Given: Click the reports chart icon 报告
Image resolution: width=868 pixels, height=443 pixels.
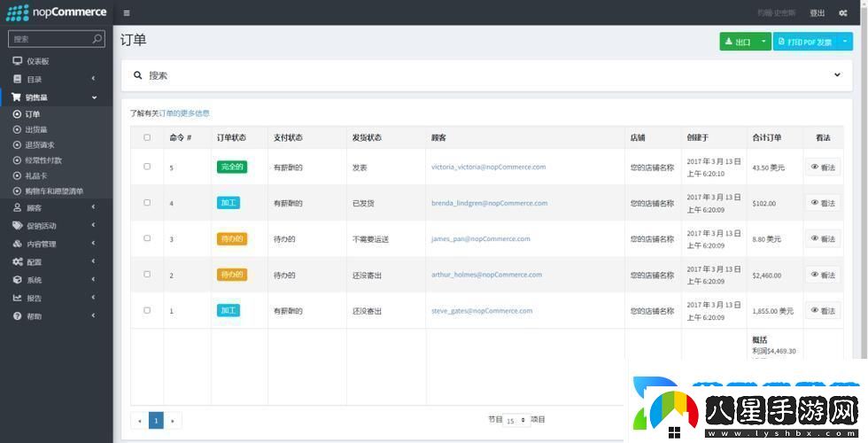Looking at the screenshot, I should [x=17, y=298].
